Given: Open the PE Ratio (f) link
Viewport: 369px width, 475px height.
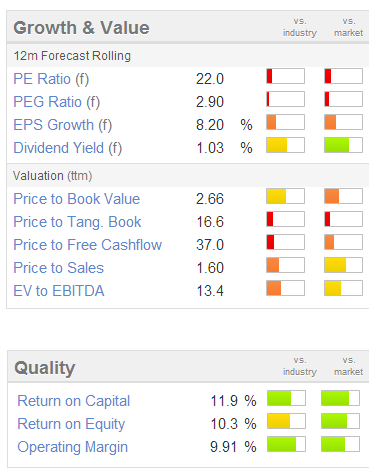Looking at the screenshot, I should [51, 79].
